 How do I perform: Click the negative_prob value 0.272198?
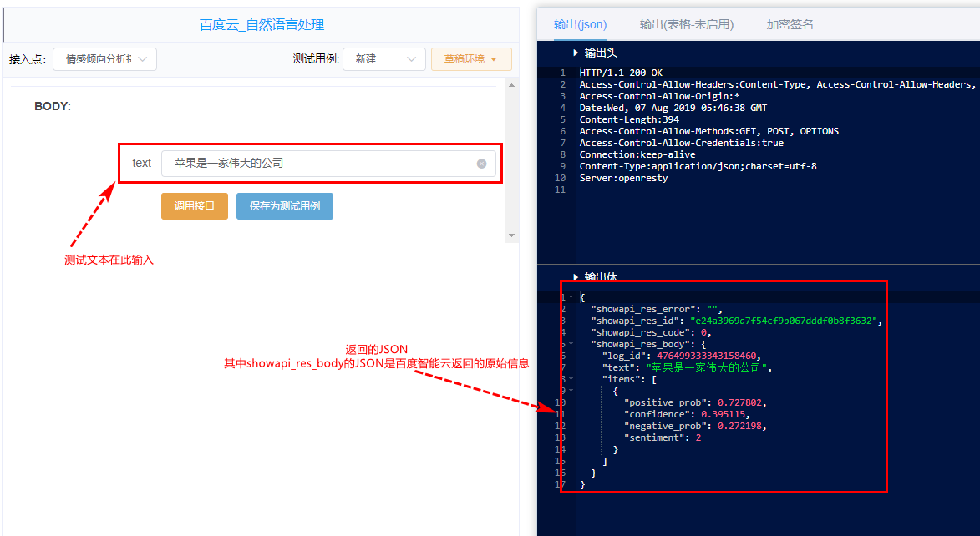coord(739,426)
